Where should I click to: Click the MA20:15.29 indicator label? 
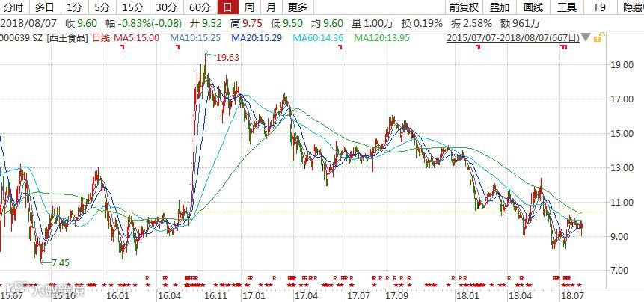click(x=257, y=38)
